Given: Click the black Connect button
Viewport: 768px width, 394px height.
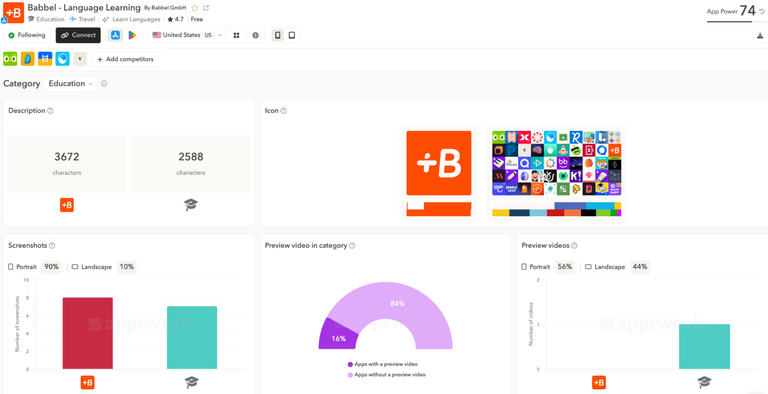Looking at the screenshot, I should (78, 35).
